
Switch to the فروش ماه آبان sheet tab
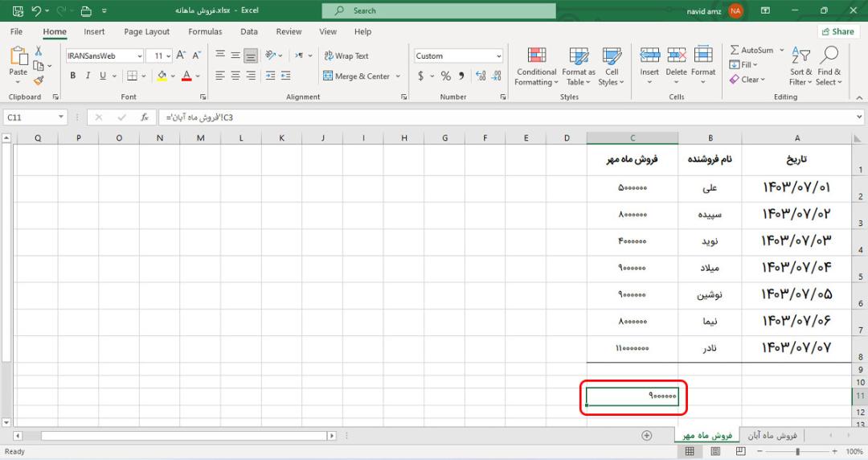pos(772,435)
